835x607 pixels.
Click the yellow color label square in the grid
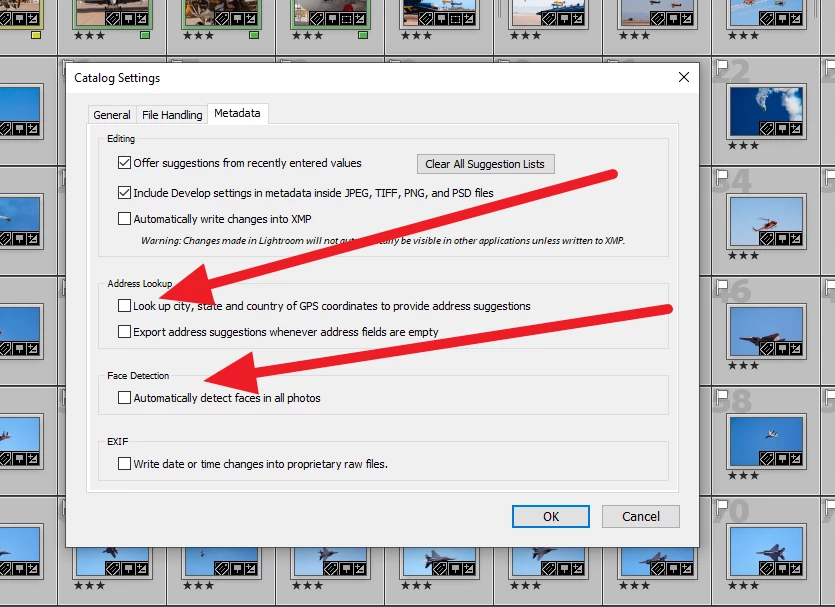36,36
